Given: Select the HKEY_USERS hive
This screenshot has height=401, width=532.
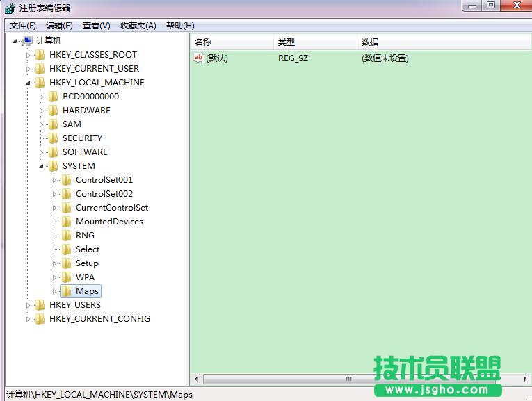Looking at the screenshot, I should tap(74, 305).
